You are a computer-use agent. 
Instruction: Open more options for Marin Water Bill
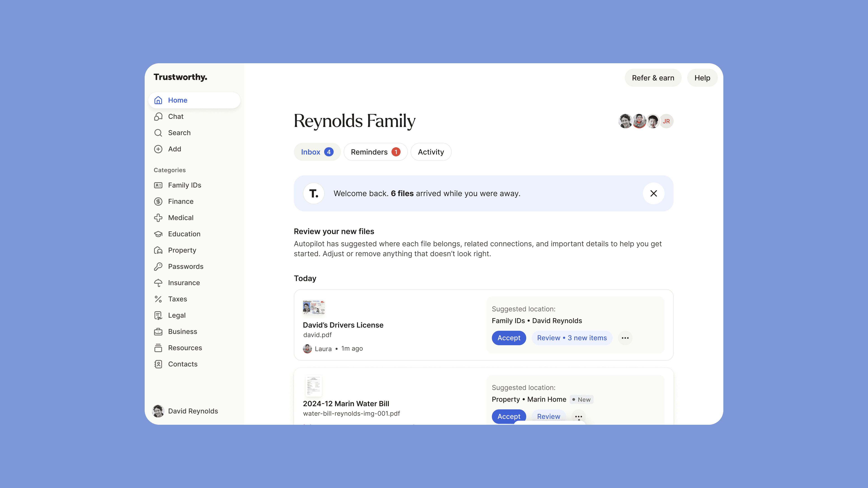(579, 417)
